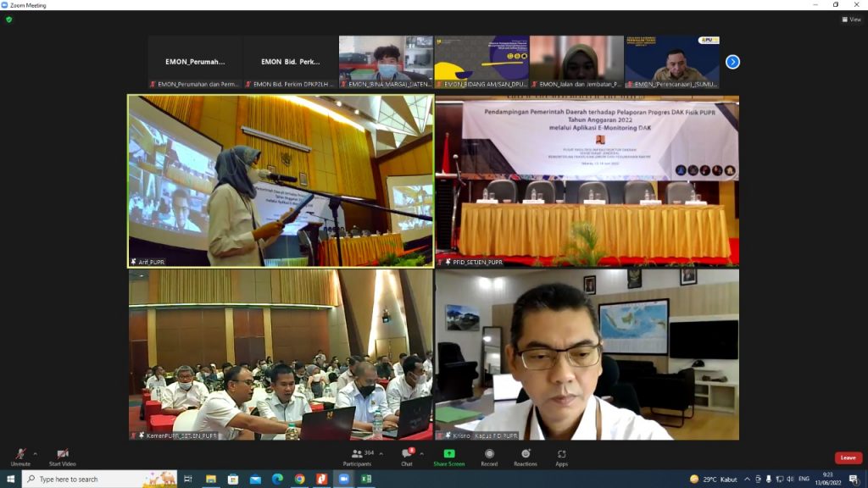Open Excel from the taskbar
The width and height of the screenshot is (868, 488).
pos(366,479)
